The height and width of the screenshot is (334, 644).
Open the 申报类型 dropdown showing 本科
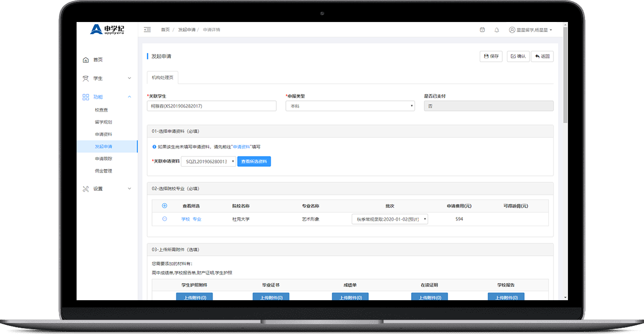click(x=350, y=106)
